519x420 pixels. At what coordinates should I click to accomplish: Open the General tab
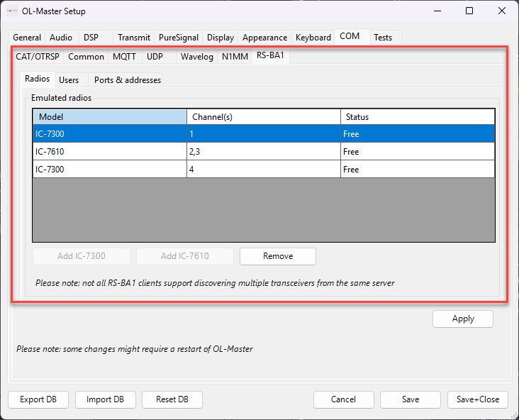[27, 38]
